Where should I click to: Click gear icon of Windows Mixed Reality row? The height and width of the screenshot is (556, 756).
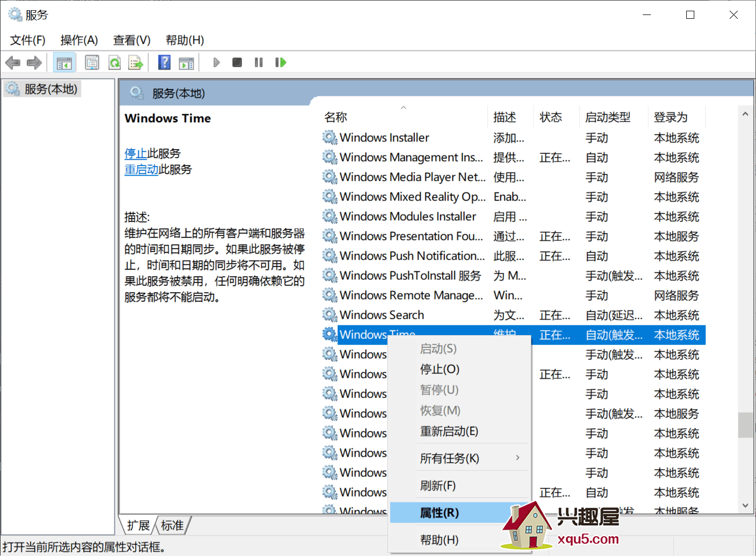tap(329, 197)
